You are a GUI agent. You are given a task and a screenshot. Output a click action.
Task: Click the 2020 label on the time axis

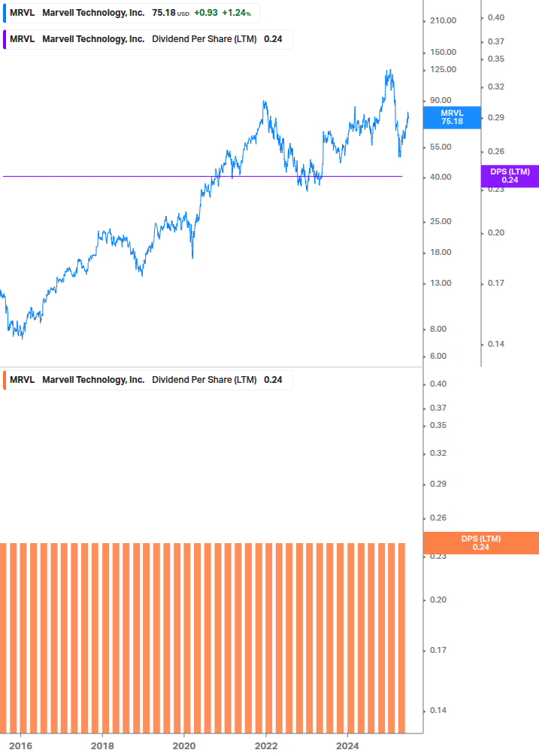pyautogui.click(x=184, y=746)
